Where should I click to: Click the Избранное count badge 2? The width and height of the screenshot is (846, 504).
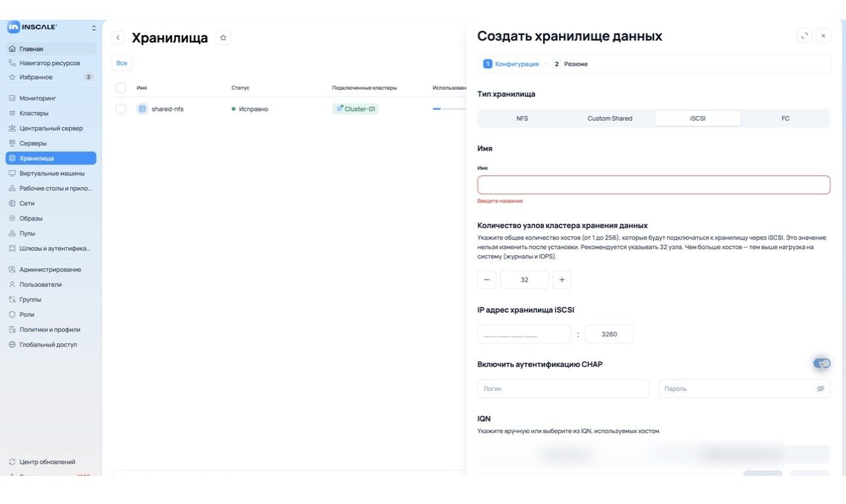click(88, 77)
